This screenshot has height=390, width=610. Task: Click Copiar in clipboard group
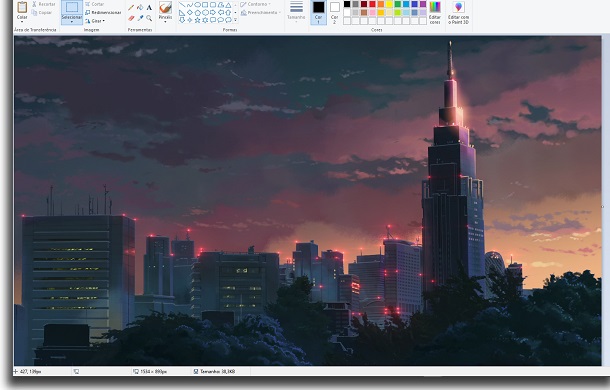point(42,12)
